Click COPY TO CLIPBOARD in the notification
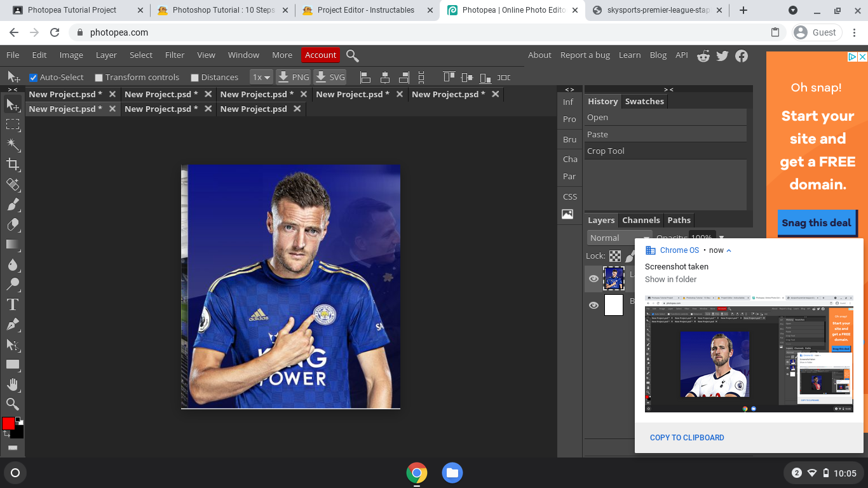Image resolution: width=868 pixels, height=488 pixels. pyautogui.click(x=686, y=437)
